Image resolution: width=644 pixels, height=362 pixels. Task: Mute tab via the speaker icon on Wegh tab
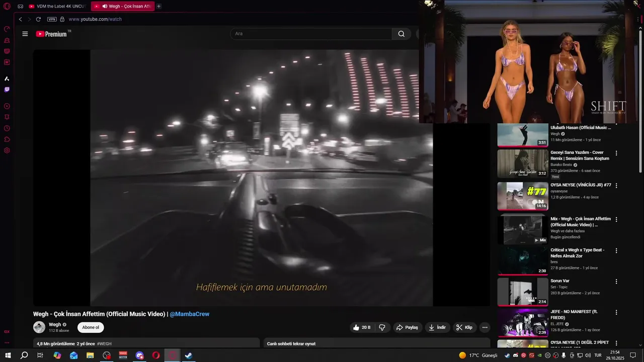coord(105,7)
